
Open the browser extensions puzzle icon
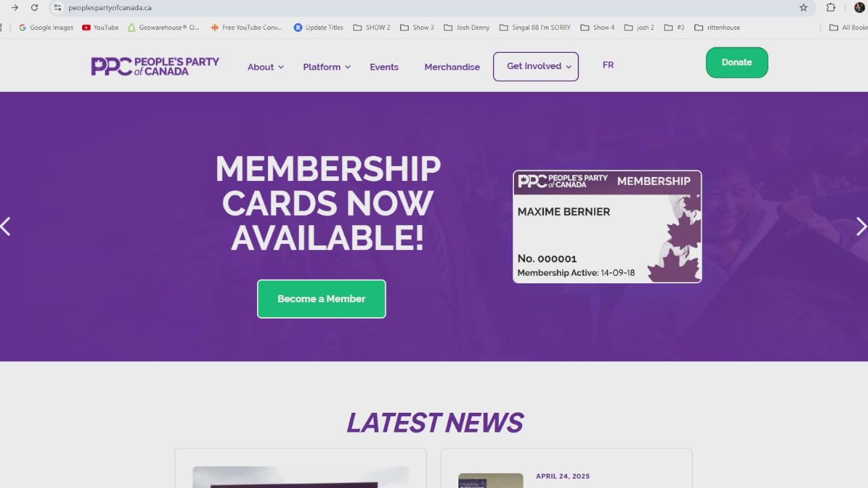[831, 7]
